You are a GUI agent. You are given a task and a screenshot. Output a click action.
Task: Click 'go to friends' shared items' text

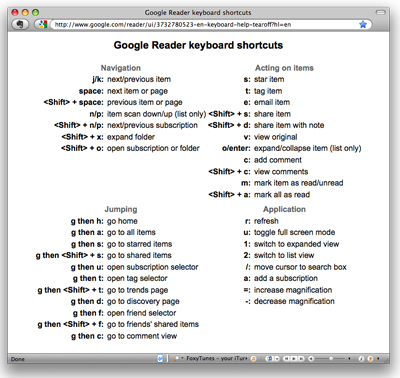click(x=153, y=324)
